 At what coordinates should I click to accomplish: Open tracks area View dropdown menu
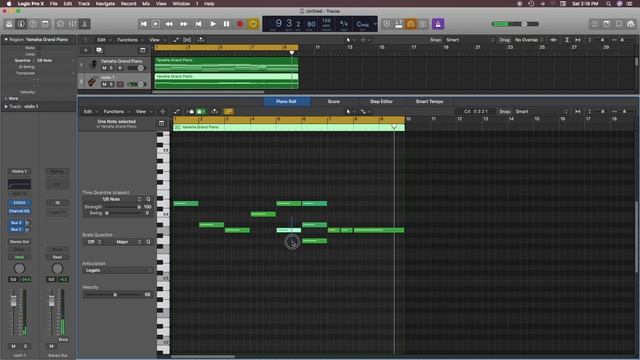tap(156, 40)
